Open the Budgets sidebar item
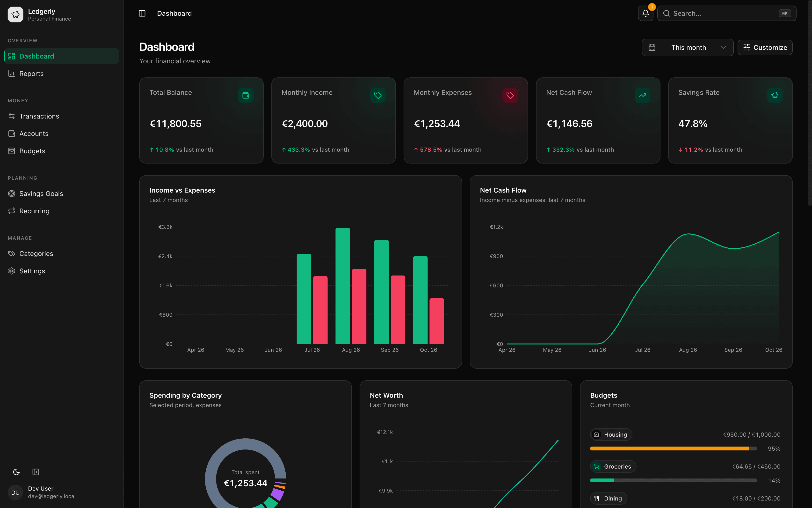The image size is (812, 508). [x=62, y=151]
